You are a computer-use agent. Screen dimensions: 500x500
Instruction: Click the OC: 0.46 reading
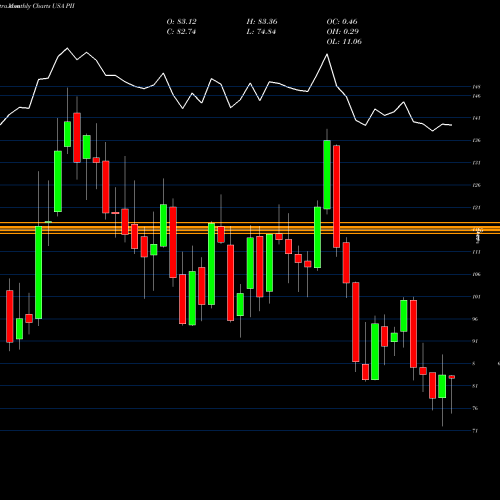tap(342, 22)
